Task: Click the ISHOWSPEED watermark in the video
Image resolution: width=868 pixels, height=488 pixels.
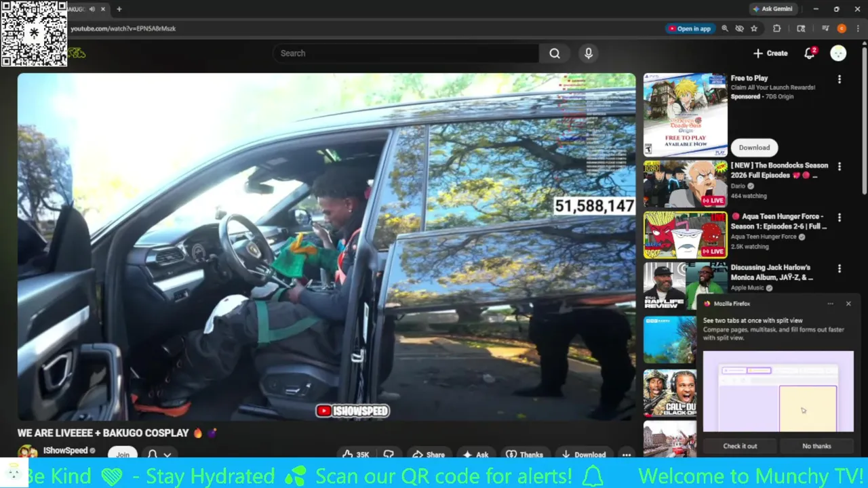Action: (x=353, y=411)
